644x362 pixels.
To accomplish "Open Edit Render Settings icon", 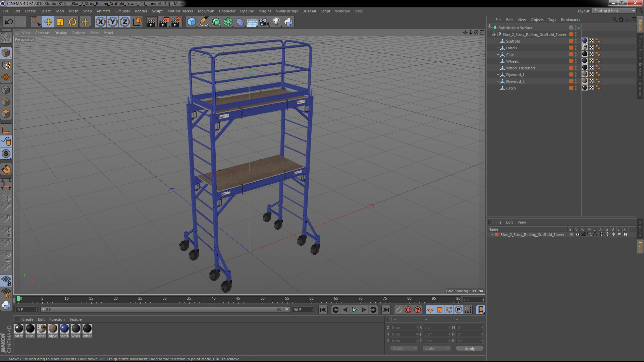I will click(176, 22).
